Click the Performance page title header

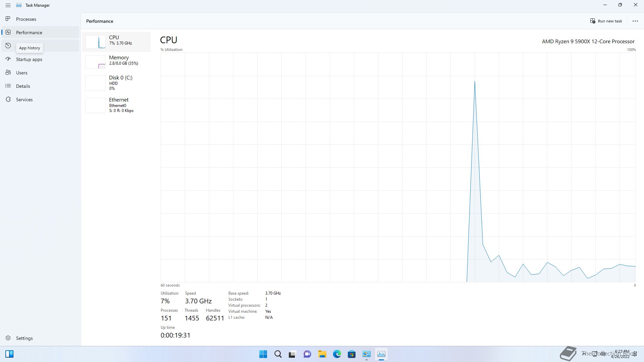pos(100,21)
